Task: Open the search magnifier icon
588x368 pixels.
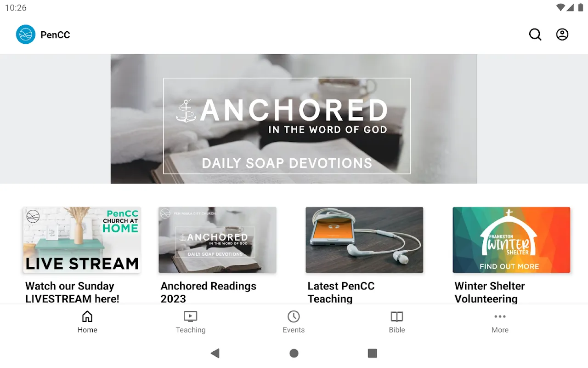Action: tap(535, 34)
